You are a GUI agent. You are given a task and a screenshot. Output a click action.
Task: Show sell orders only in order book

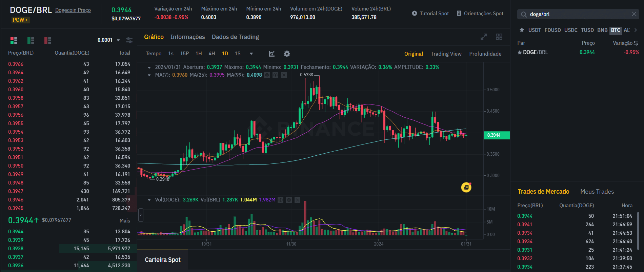48,40
